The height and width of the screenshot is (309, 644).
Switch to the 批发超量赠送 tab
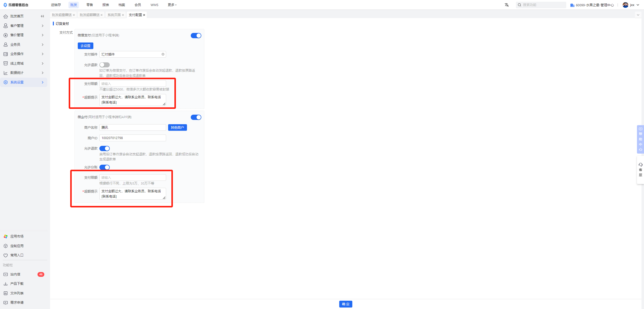click(x=62, y=15)
